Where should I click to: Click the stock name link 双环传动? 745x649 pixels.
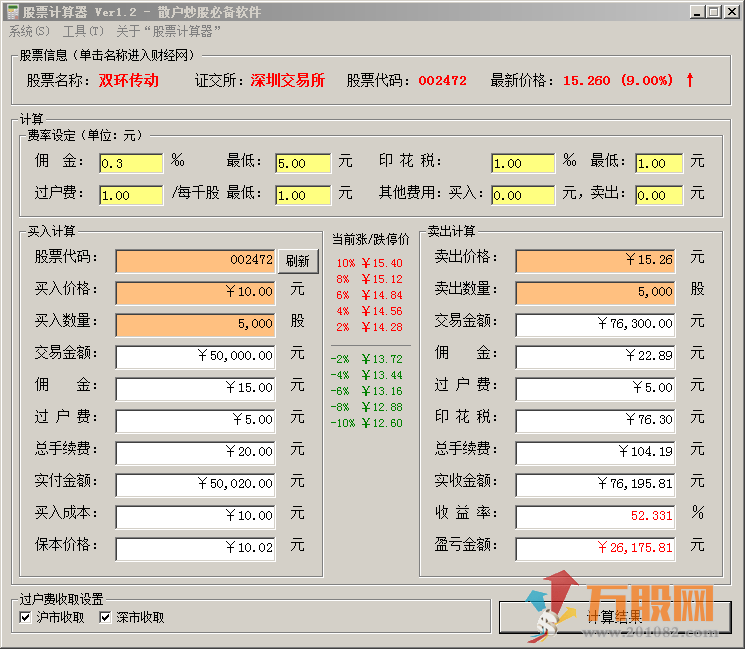pyautogui.click(x=129, y=80)
